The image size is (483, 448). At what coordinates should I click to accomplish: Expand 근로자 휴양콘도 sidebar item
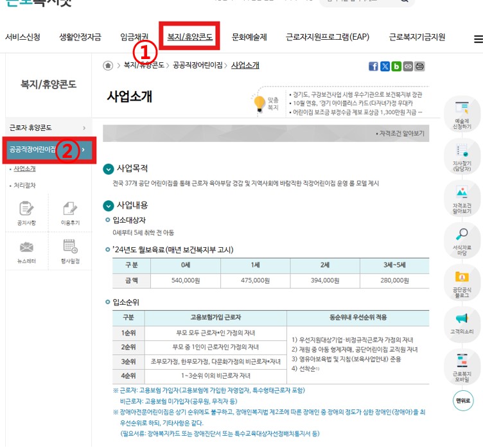click(x=48, y=128)
